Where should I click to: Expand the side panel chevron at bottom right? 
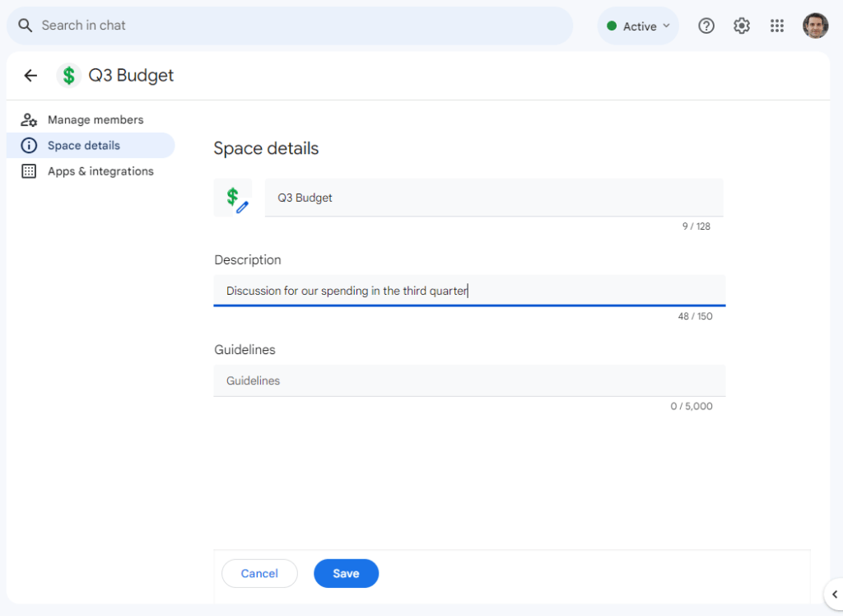tap(835, 594)
